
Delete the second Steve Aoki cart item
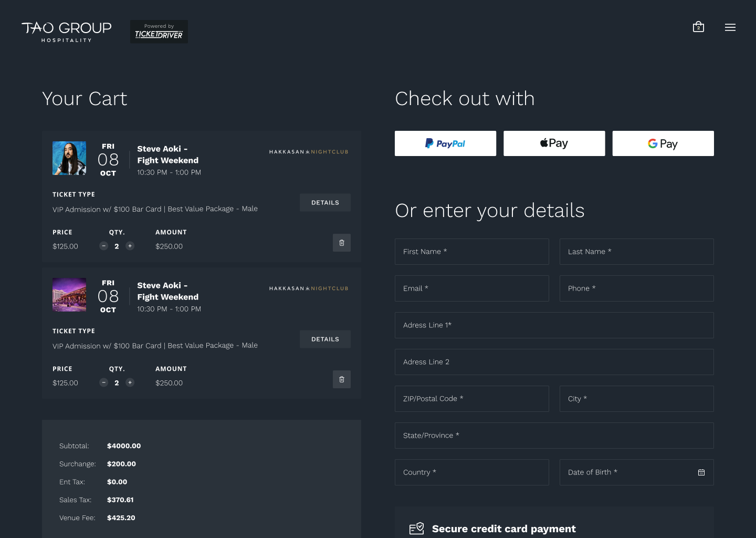coord(342,379)
